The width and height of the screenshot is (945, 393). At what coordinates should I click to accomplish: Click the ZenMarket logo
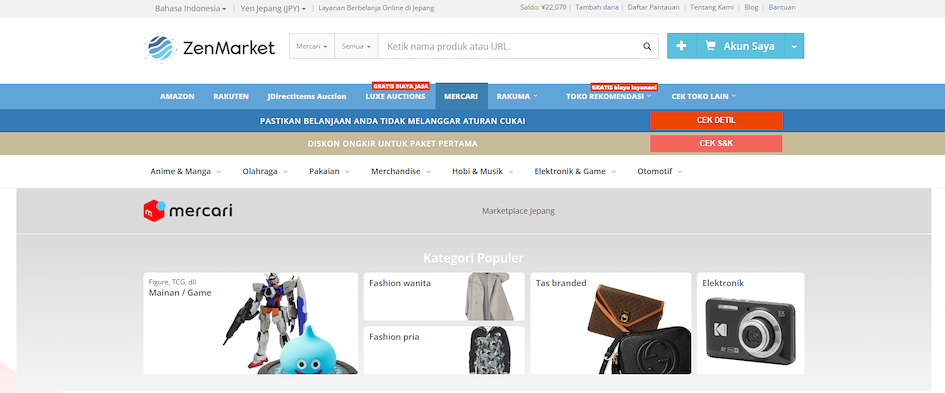point(210,47)
